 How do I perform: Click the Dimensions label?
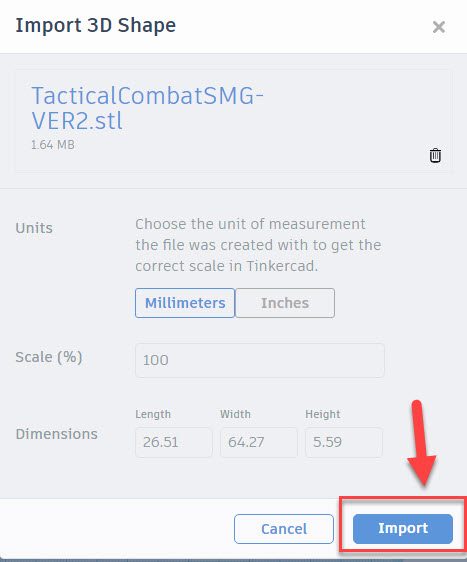57,434
